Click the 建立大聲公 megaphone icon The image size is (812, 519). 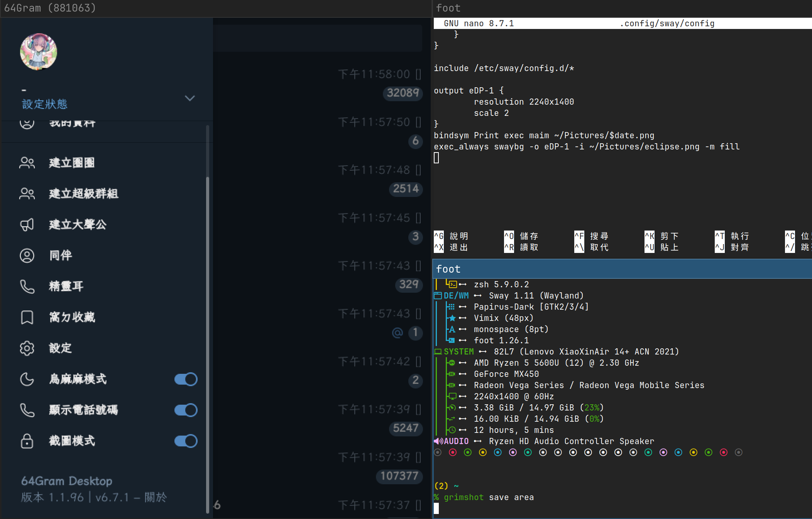[27, 225]
